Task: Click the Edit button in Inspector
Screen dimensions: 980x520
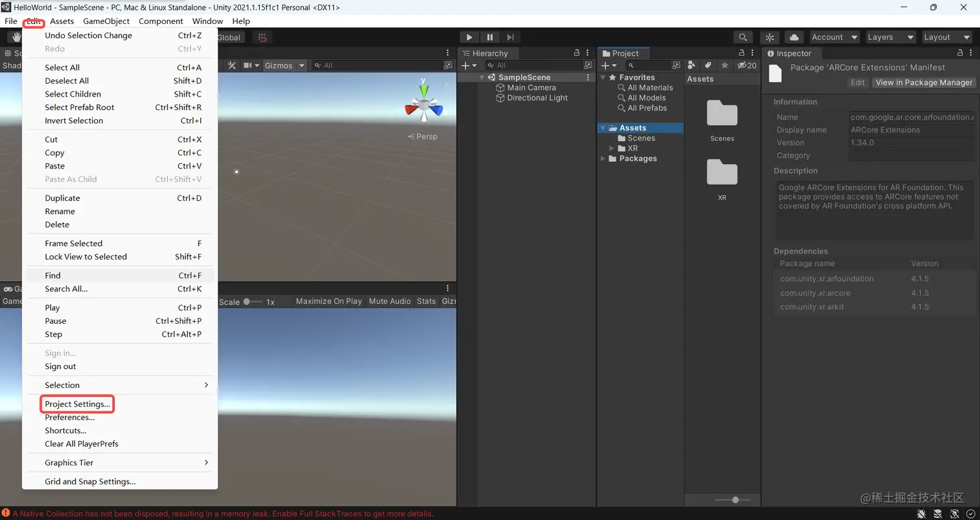Action: (857, 83)
